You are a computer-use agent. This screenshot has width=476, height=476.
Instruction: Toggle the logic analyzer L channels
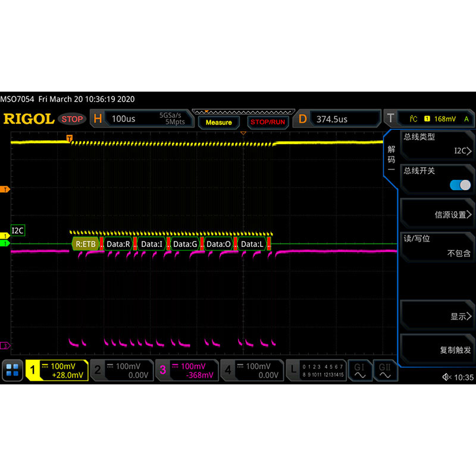click(316, 370)
